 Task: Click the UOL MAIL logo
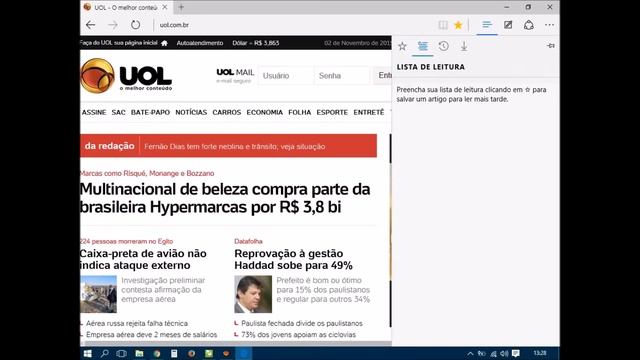pyautogui.click(x=235, y=73)
